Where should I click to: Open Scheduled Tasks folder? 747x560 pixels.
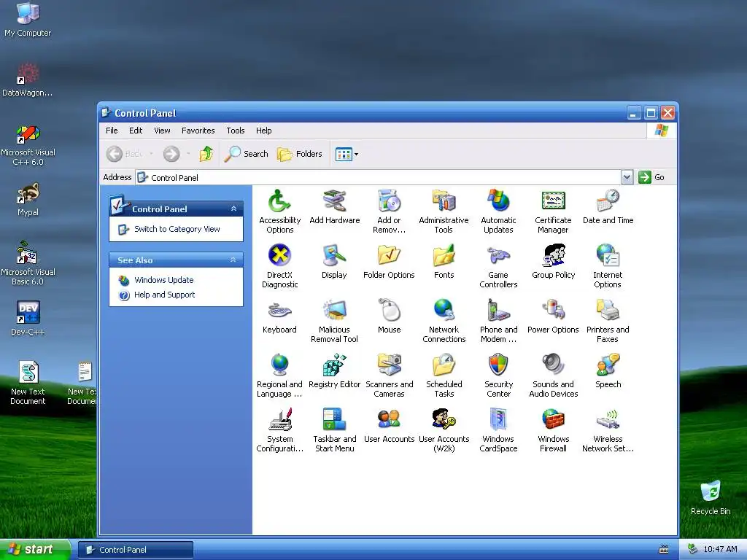[x=444, y=376]
